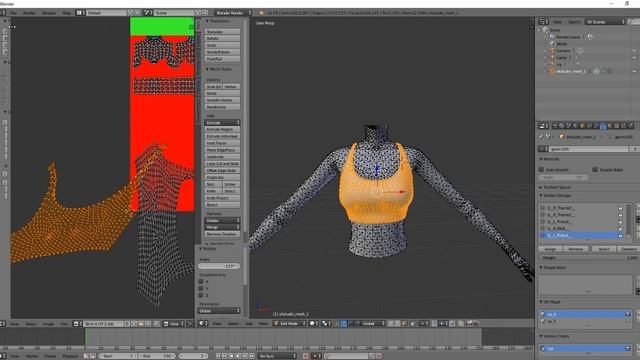640x360 pixels.
Task: Click outliner editor type icon
Action: click(544, 21)
